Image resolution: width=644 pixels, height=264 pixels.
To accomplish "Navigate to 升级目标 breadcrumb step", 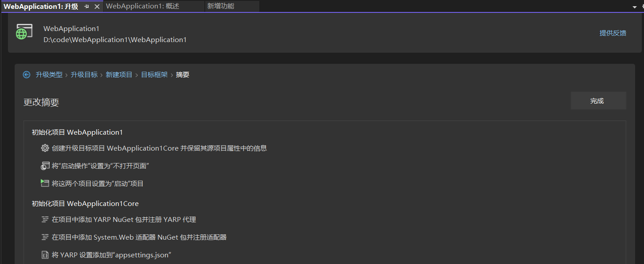I will (x=84, y=75).
